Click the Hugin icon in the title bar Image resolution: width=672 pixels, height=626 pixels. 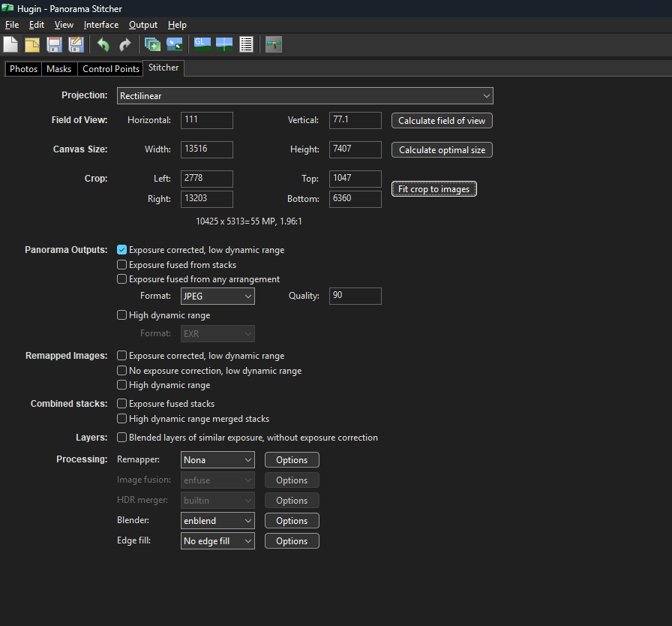click(7, 8)
